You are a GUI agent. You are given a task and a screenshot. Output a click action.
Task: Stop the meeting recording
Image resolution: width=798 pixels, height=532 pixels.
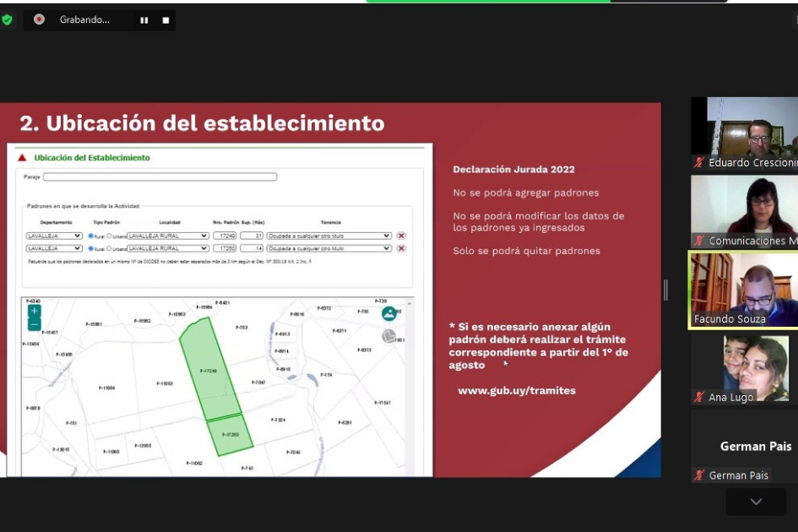(166, 20)
